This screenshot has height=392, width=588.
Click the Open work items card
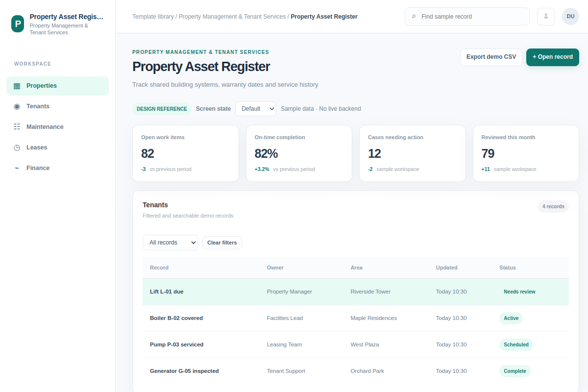(186, 153)
